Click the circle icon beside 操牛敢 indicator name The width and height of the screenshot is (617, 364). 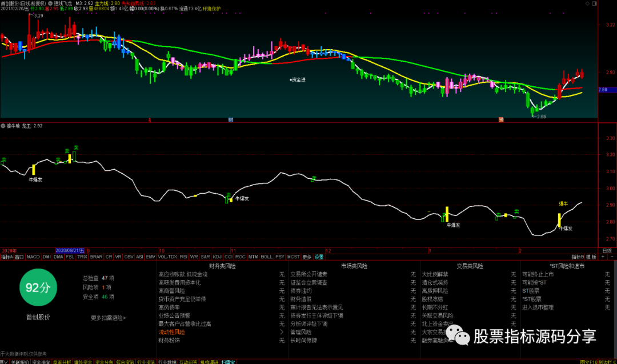click(3, 126)
